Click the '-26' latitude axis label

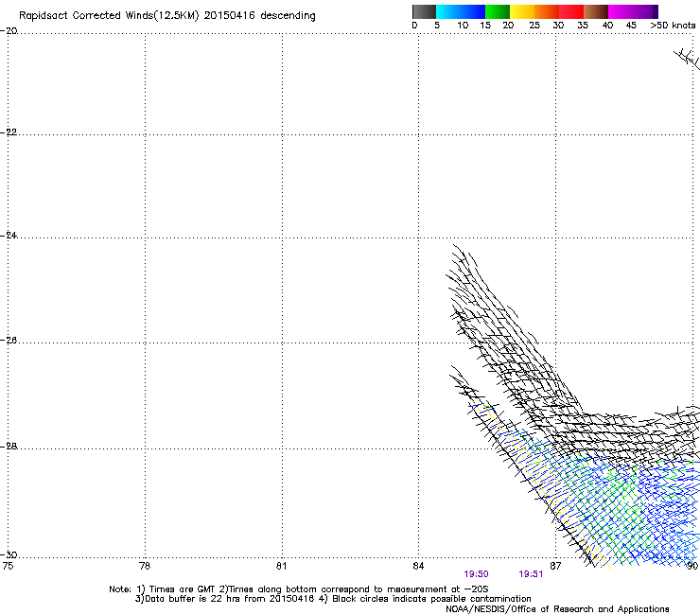pyautogui.click(x=9, y=341)
